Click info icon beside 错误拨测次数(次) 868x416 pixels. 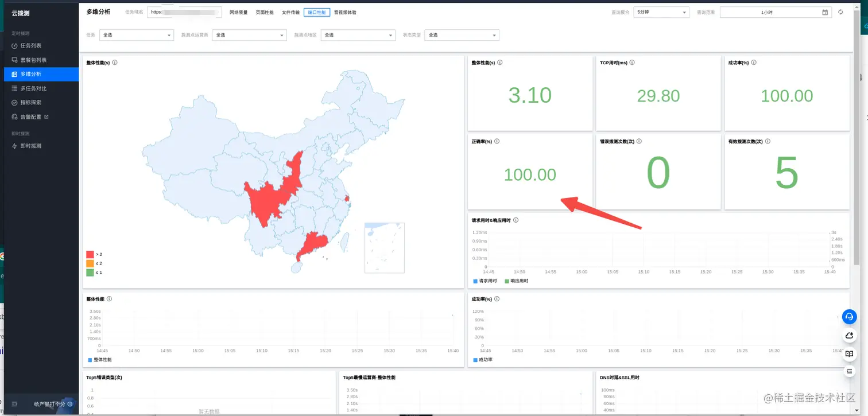(x=639, y=141)
